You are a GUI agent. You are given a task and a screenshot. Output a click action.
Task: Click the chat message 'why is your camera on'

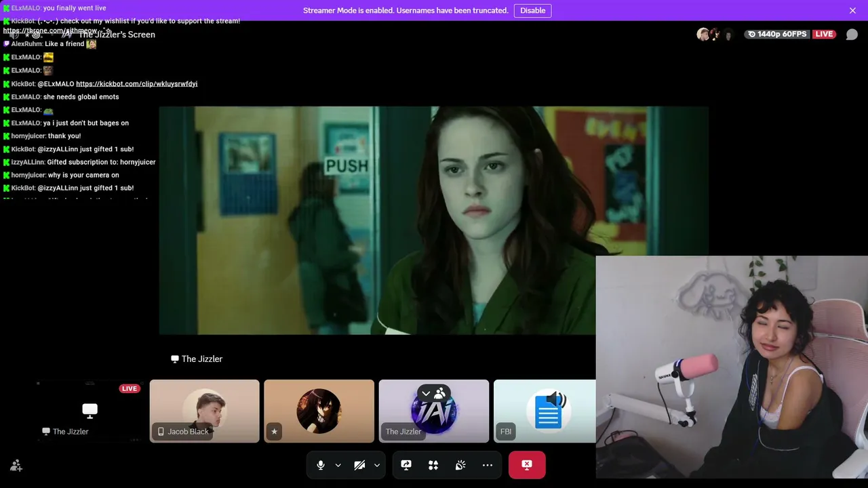83,175
